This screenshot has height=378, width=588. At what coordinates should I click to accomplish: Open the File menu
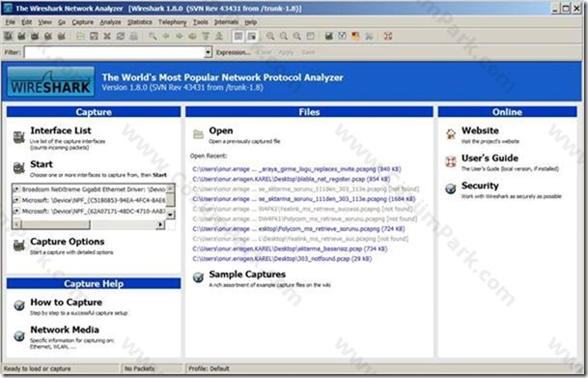pos(10,22)
